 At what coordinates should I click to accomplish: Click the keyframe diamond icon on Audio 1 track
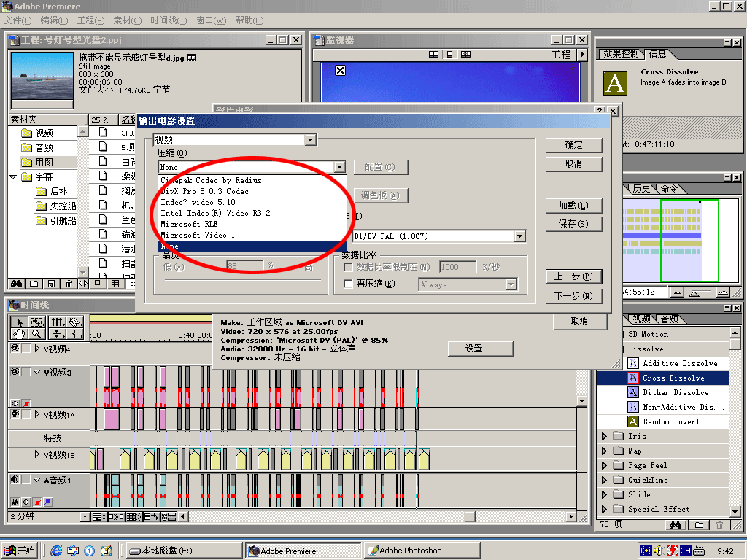point(26,502)
